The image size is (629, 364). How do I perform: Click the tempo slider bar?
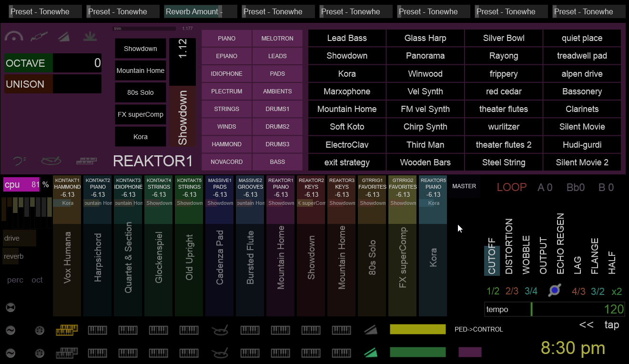pos(554,310)
